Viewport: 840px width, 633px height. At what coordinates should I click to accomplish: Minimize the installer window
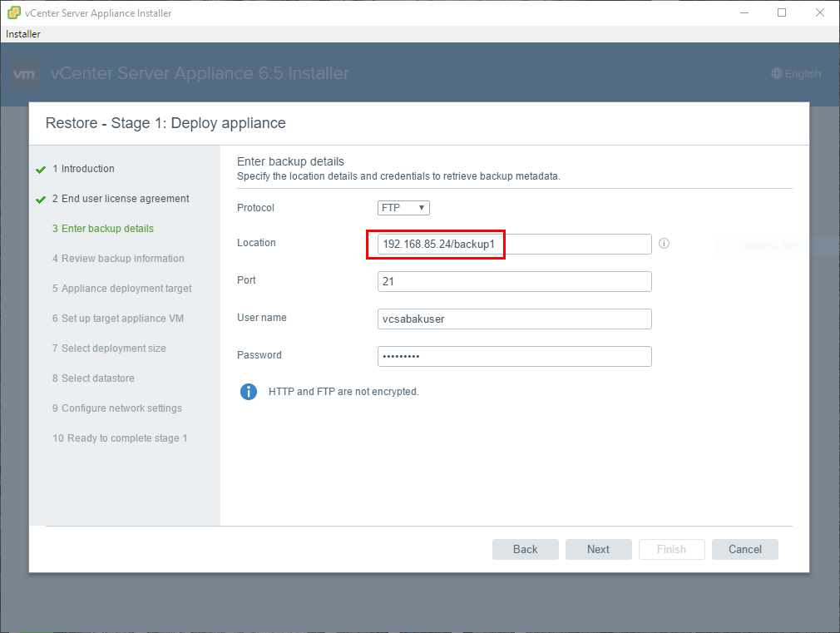[x=744, y=12]
